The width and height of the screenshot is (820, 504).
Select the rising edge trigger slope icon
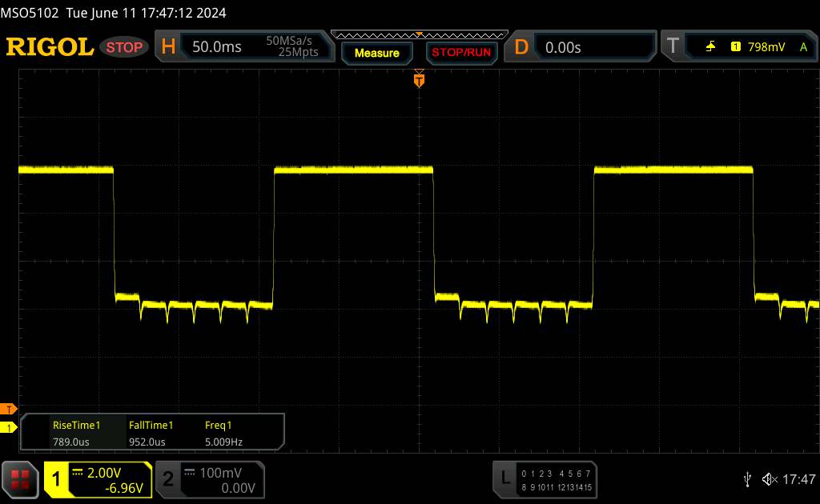(x=709, y=47)
